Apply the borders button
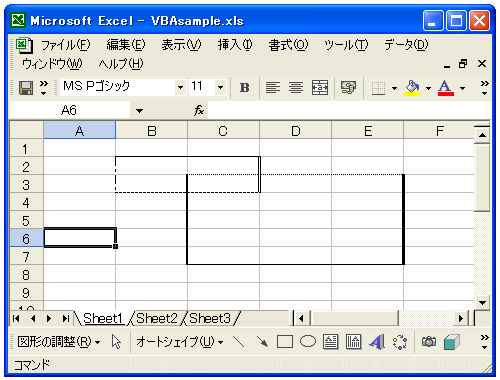The width and height of the screenshot is (500, 380). [x=378, y=88]
